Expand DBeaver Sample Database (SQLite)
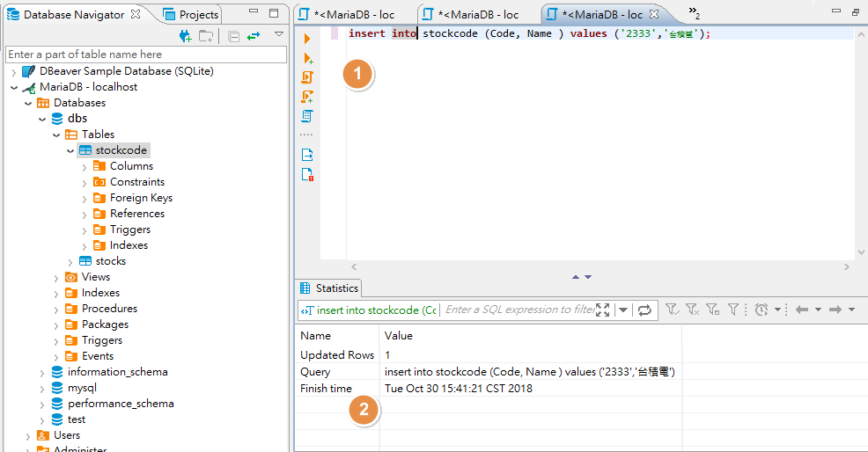Viewport: 868px width, 452px height. 14,72
